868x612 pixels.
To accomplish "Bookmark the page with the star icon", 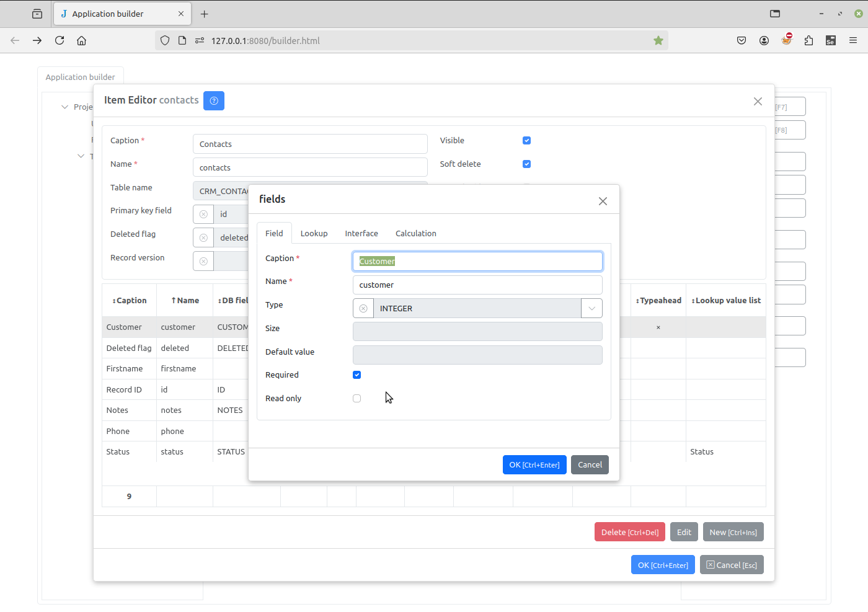I will click(658, 41).
